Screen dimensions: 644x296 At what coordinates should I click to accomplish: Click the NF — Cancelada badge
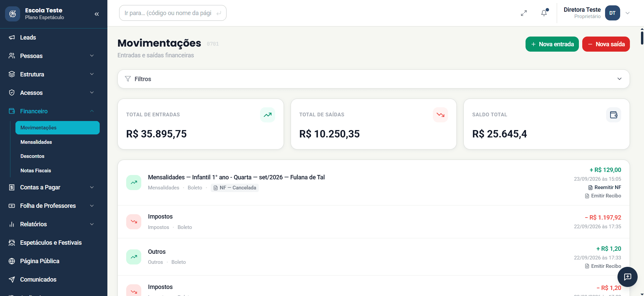click(x=235, y=188)
